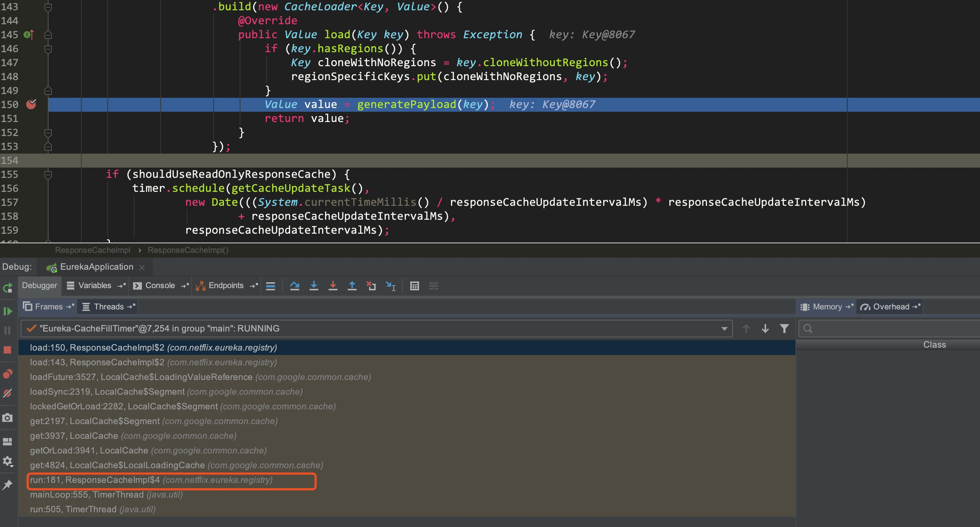980x527 pixels.
Task: Switch to the Variables tab
Action: tap(95, 286)
